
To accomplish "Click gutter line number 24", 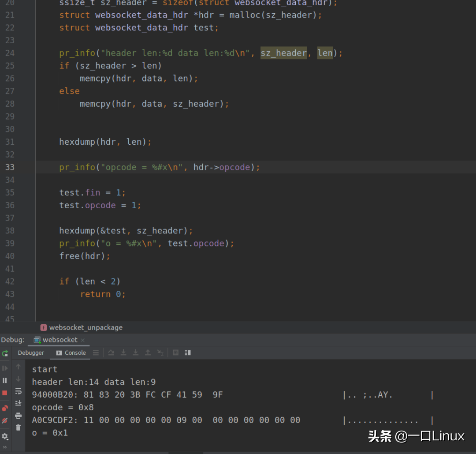I will pos(10,53).
